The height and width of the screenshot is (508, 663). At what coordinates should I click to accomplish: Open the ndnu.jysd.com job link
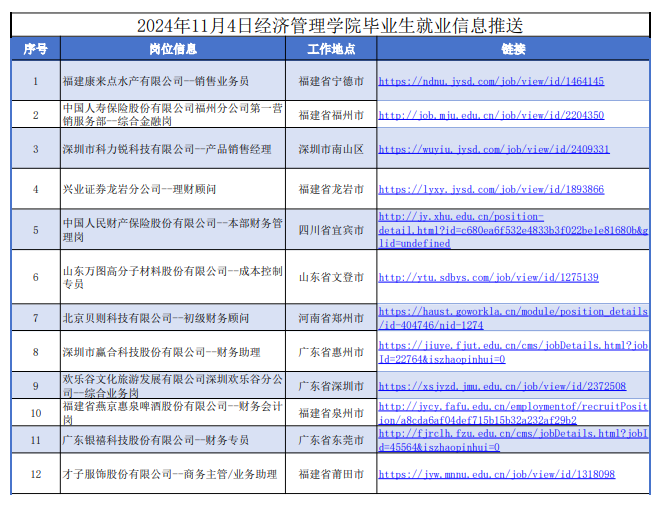pos(491,81)
